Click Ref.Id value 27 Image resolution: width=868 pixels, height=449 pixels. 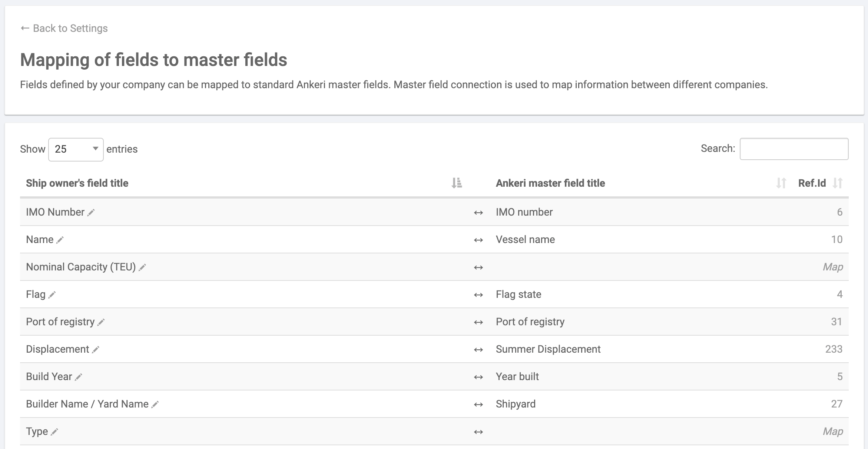tap(836, 404)
